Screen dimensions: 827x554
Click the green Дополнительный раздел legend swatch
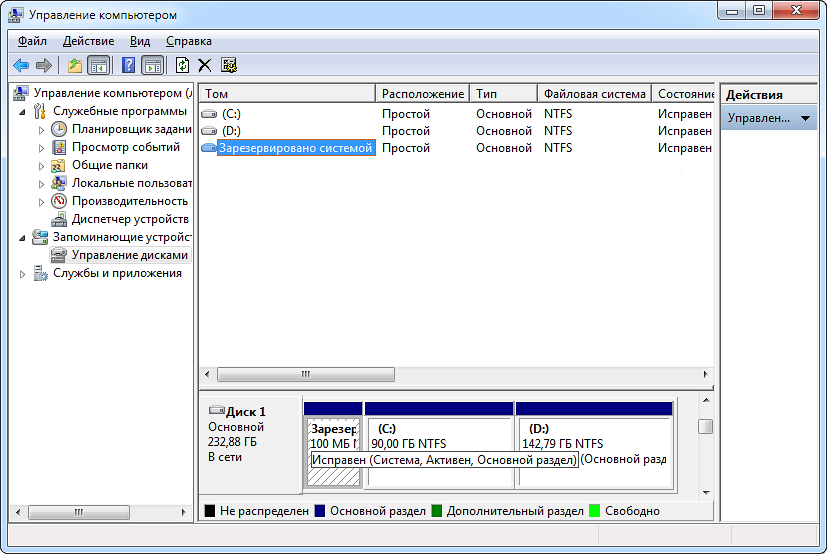[x=437, y=511]
